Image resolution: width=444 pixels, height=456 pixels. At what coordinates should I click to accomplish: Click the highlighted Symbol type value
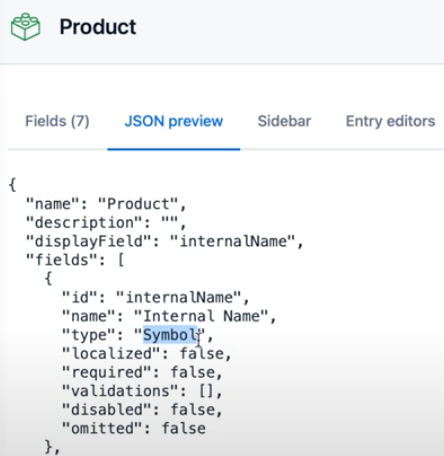click(170, 335)
